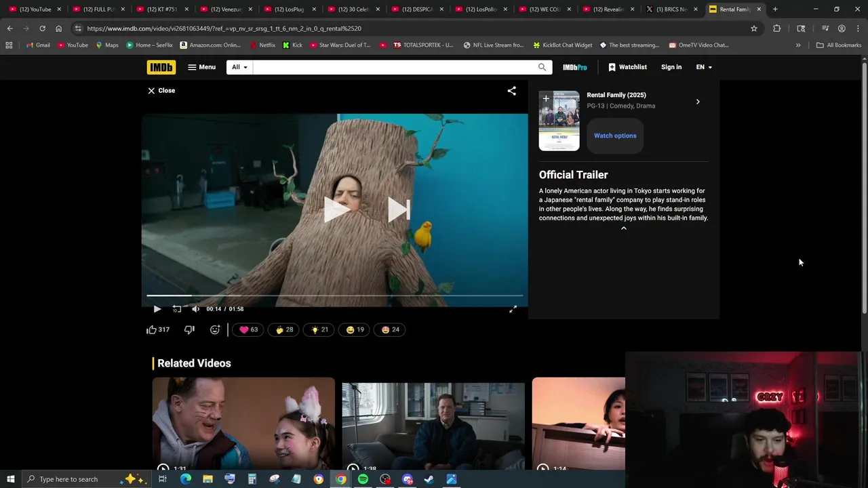Add Rental Family to watchlist via poster plus

(546, 99)
